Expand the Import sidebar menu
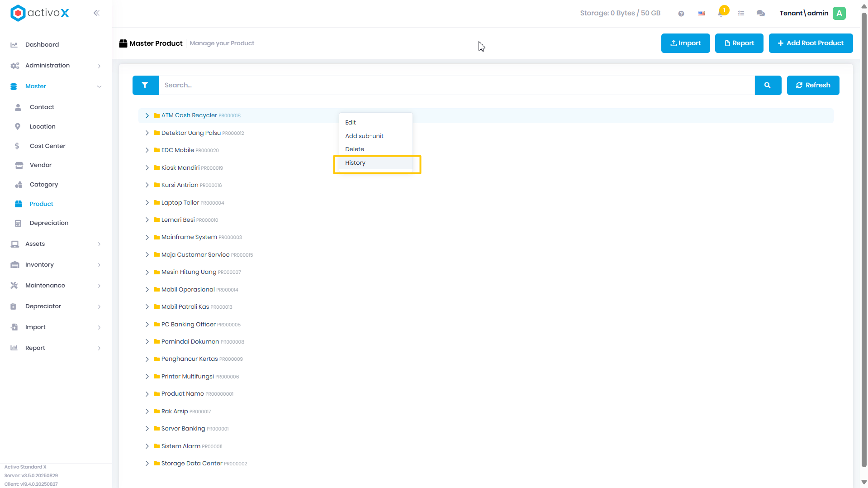The image size is (868, 488). click(x=56, y=327)
